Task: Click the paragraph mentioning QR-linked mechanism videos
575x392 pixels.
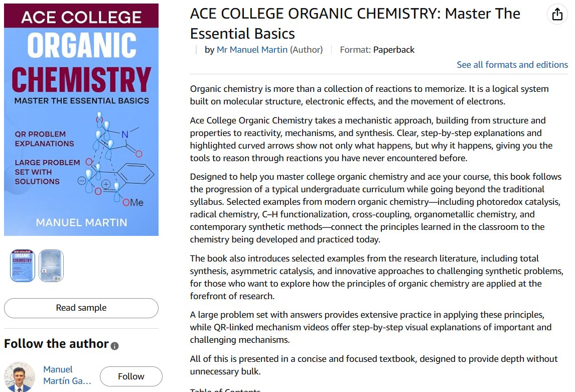Action: point(371,327)
